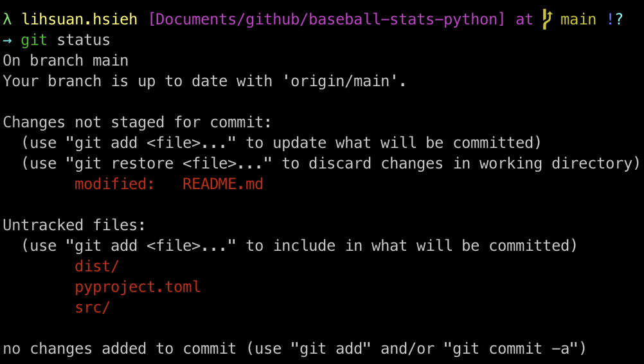644x364 pixels.
Task: Click the 'Changes not staged for commit' heading
Action: point(137,122)
